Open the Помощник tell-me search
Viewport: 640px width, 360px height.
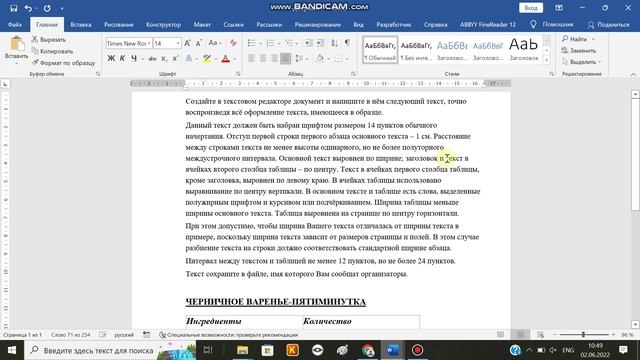(x=552, y=24)
